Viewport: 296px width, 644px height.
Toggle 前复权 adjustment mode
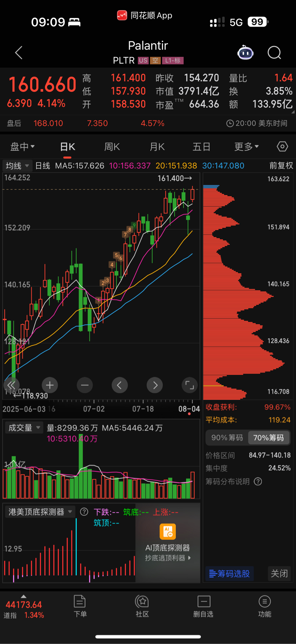(281, 166)
